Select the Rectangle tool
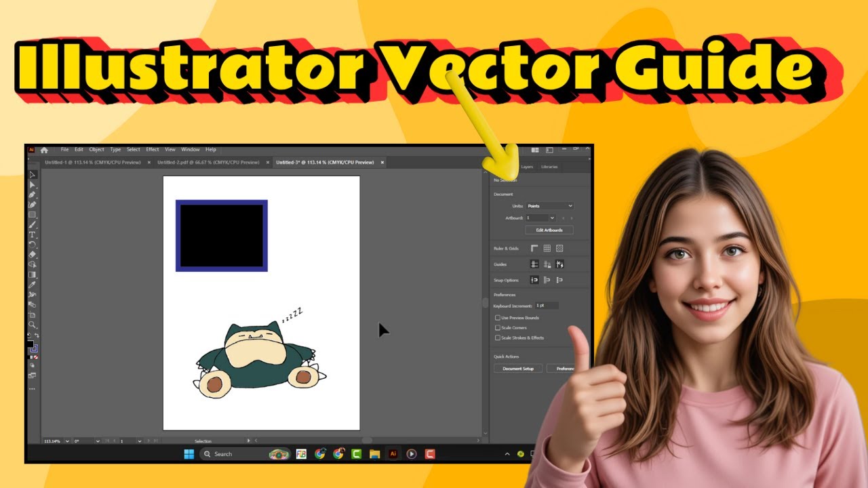The width and height of the screenshot is (868, 488). point(33,214)
